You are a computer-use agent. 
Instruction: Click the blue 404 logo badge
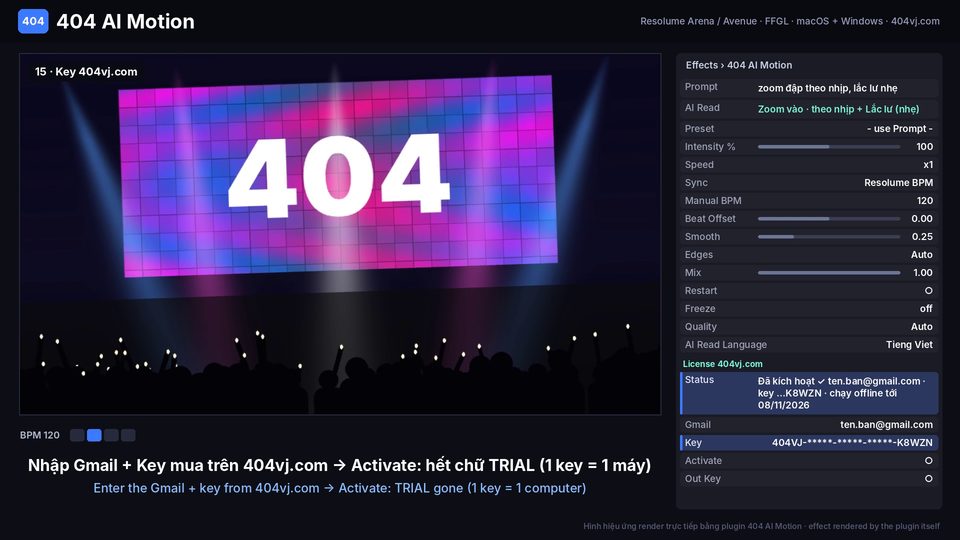[x=33, y=21]
